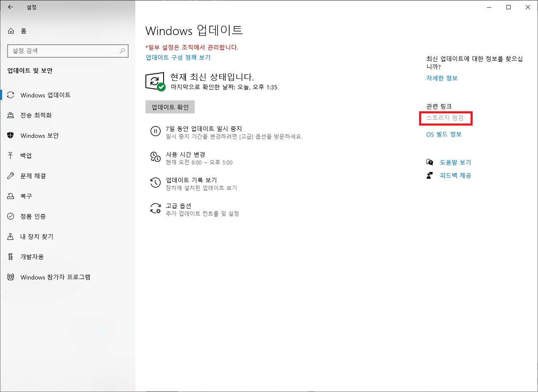Click the 마지막으로 확인한 날짜 text
The width and height of the screenshot is (538, 392).
(x=224, y=87)
